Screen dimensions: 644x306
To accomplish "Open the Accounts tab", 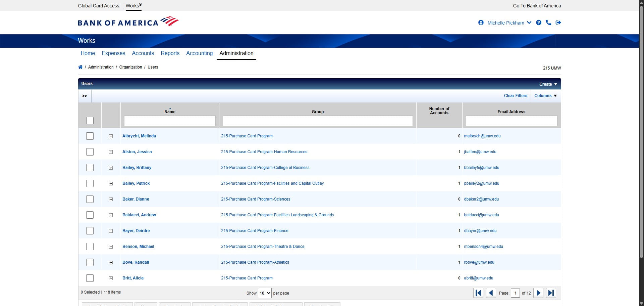I will point(143,53).
